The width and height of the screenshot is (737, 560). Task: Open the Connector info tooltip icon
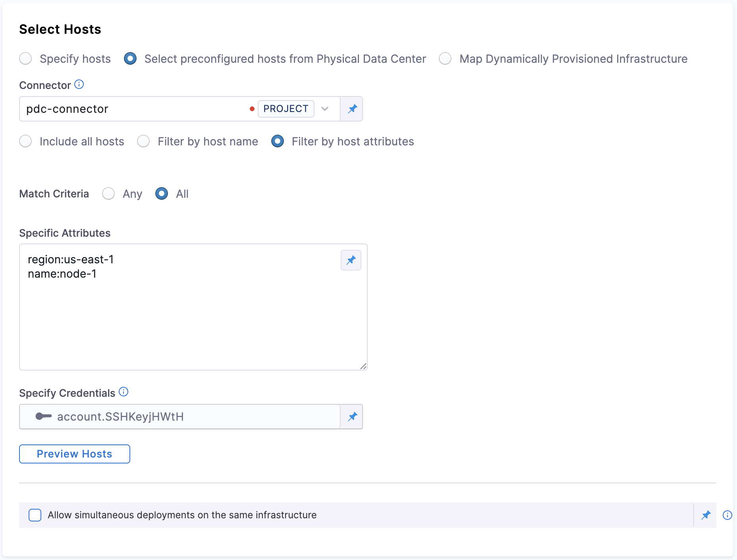click(x=79, y=84)
